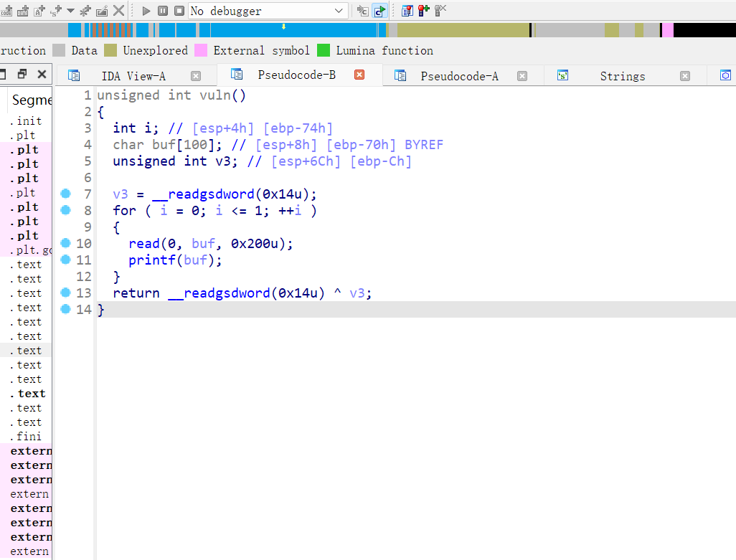Open the small arrow dropdown beside string icon
The height and width of the screenshot is (560, 736).
(70, 11)
